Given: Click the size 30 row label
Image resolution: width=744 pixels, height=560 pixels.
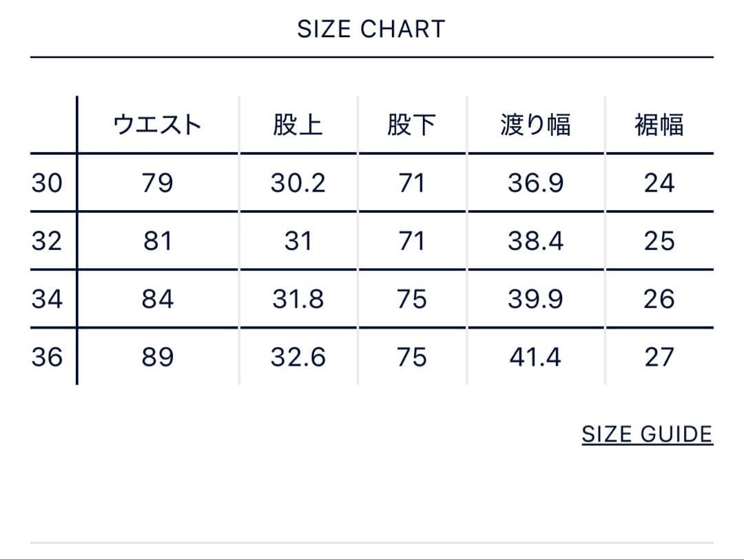Looking at the screenshot, I should 47,183.
